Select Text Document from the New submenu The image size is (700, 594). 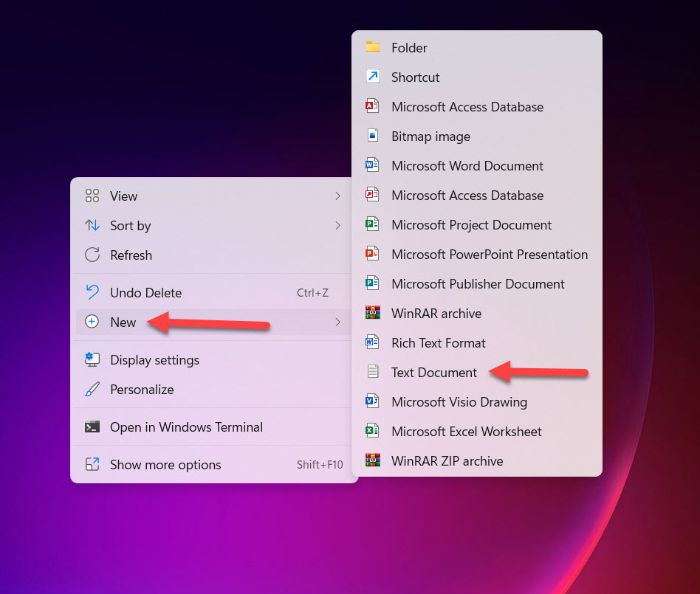[434, 373]
